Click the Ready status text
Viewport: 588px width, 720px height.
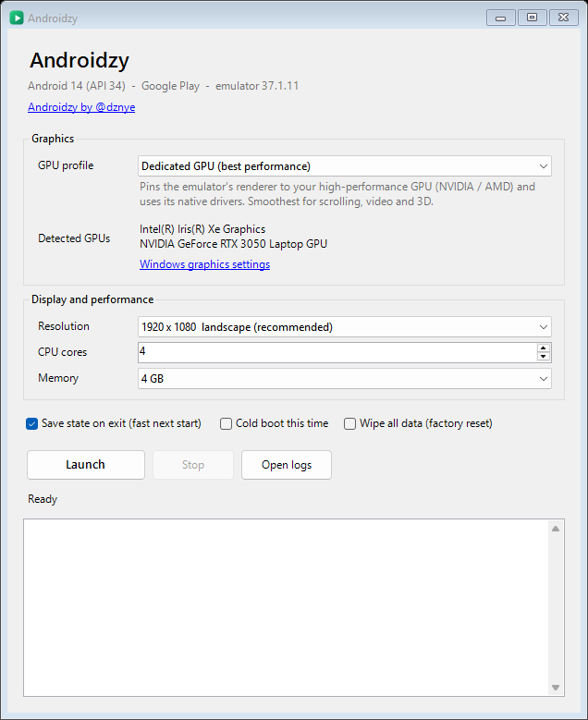click(43, 499)
